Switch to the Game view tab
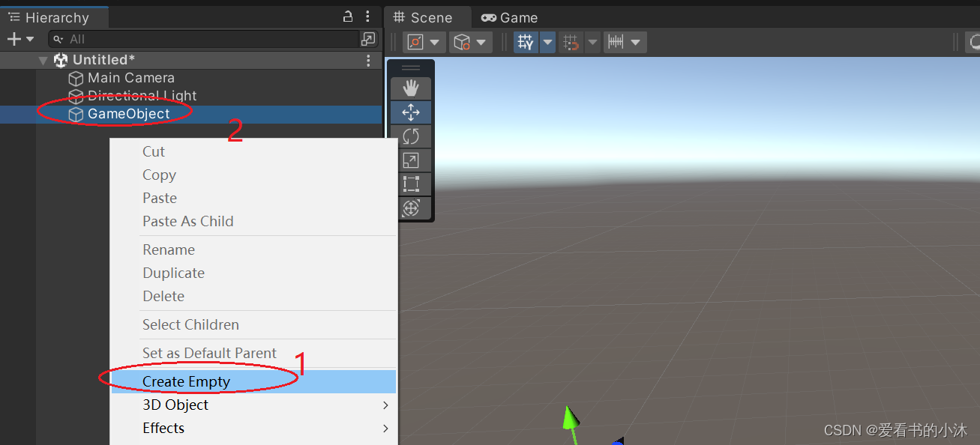 [x=508, y=16]
